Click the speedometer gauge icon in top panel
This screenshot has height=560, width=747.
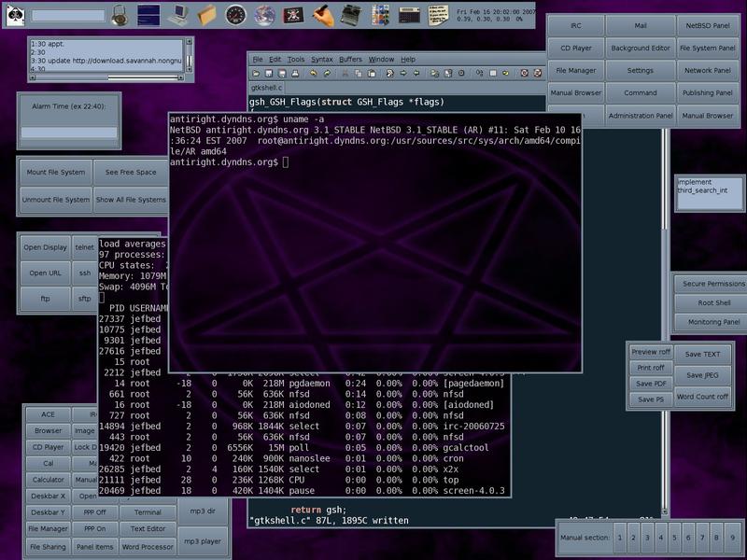pyautogui.click(x=235, y=14)
